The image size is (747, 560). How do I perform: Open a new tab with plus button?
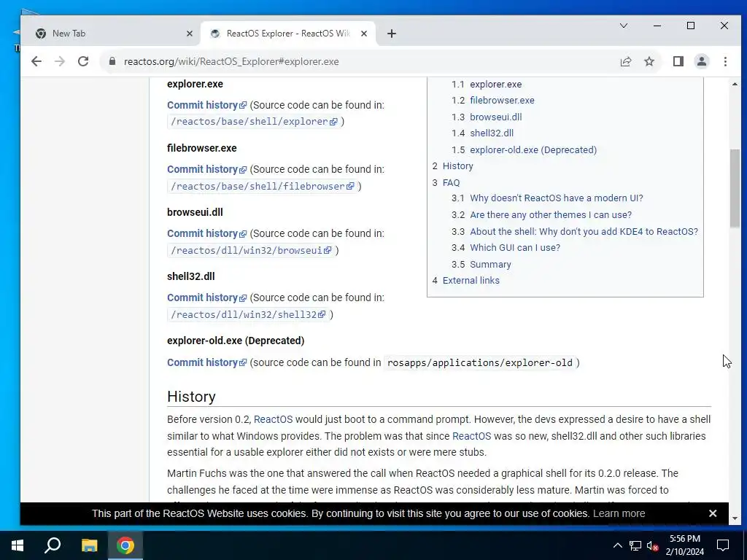point(392,34)
